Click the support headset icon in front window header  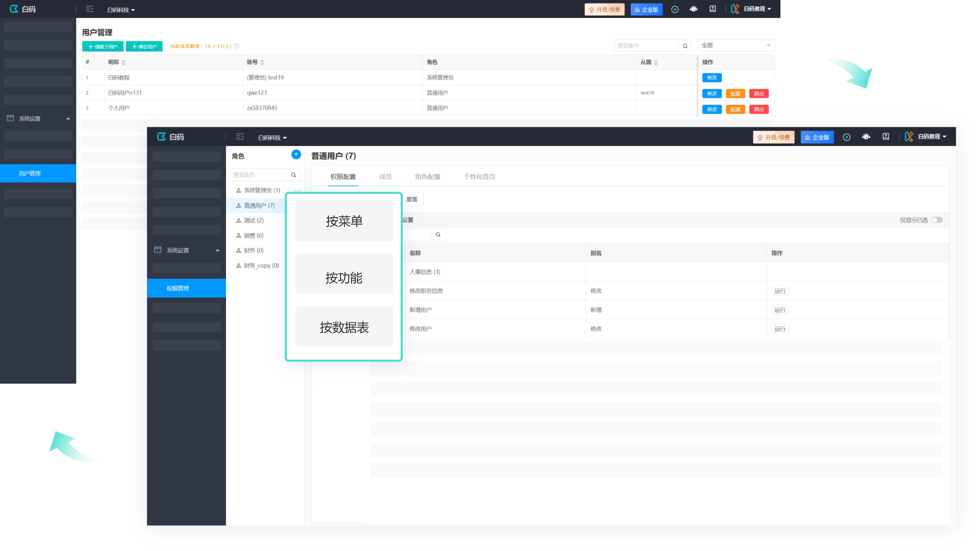(866, 137)
